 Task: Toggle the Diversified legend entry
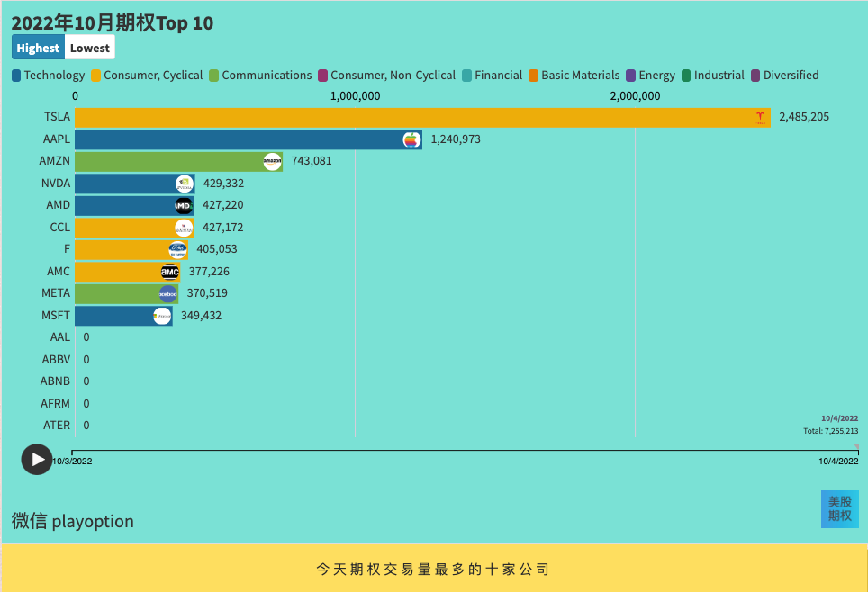click(x=785, y=76)
